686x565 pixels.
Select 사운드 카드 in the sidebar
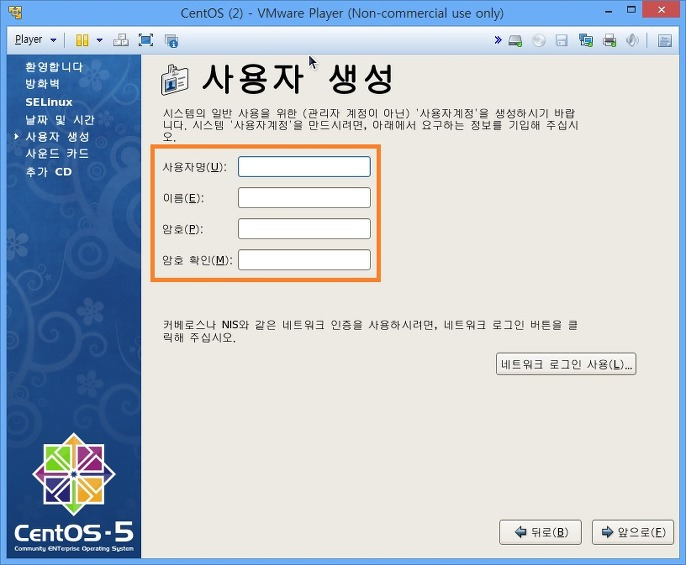57,154
